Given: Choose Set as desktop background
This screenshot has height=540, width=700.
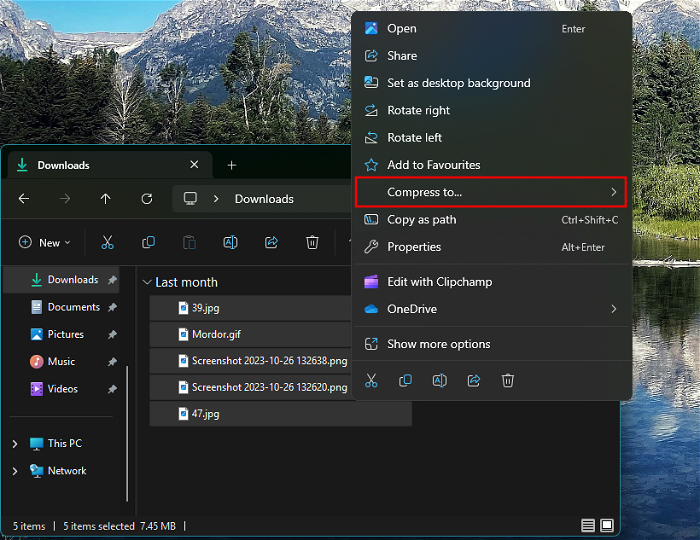Looking at the screenshot, I should [458, 83].
